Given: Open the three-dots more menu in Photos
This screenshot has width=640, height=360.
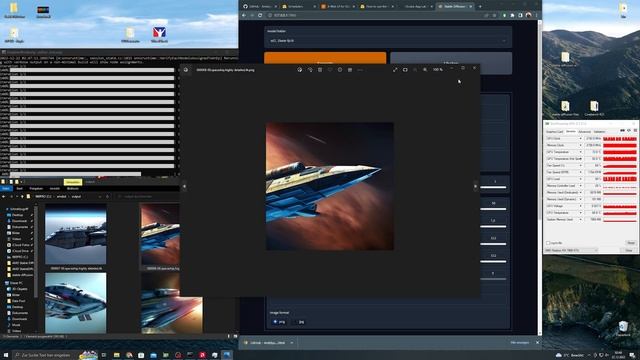Looking at the screenshot, I should click(360, 70).
